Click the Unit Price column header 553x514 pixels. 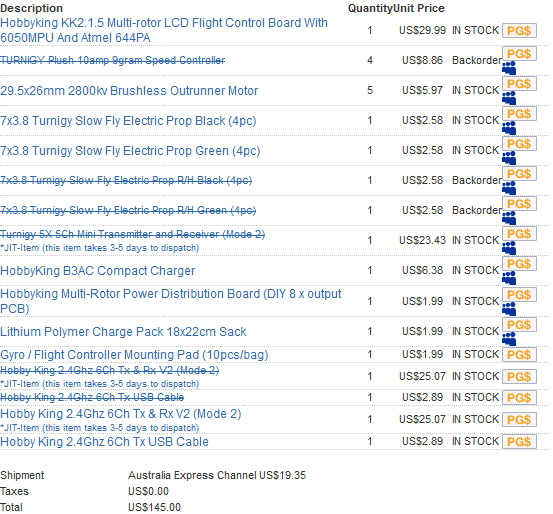[x=419, y=8]
